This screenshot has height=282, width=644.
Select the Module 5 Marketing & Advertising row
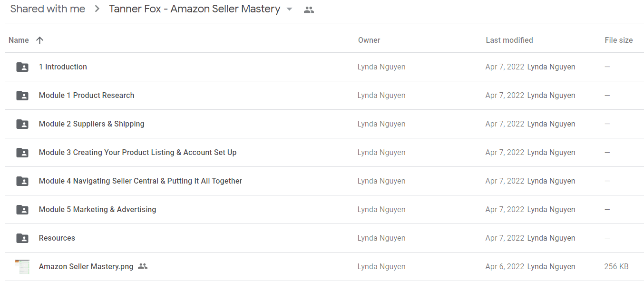tap(324, 210)
